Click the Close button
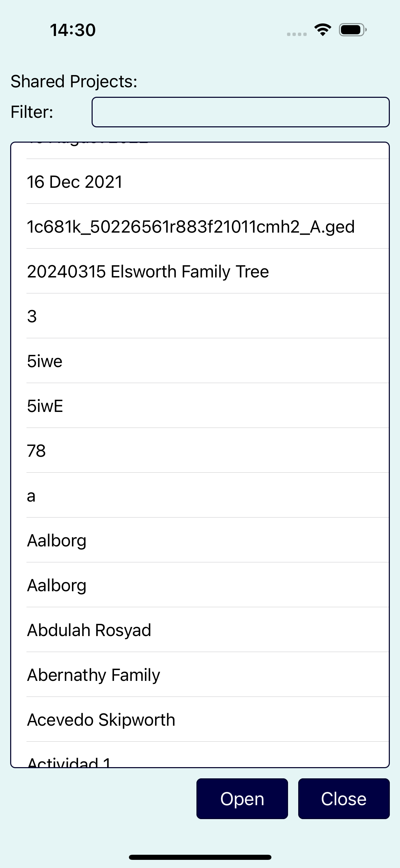Image resolution: width=400 pixels, height=868 pixels. [344, 799]
